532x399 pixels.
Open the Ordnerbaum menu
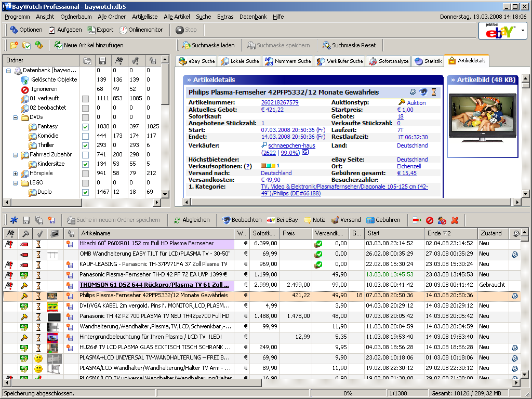click(76, 17)
